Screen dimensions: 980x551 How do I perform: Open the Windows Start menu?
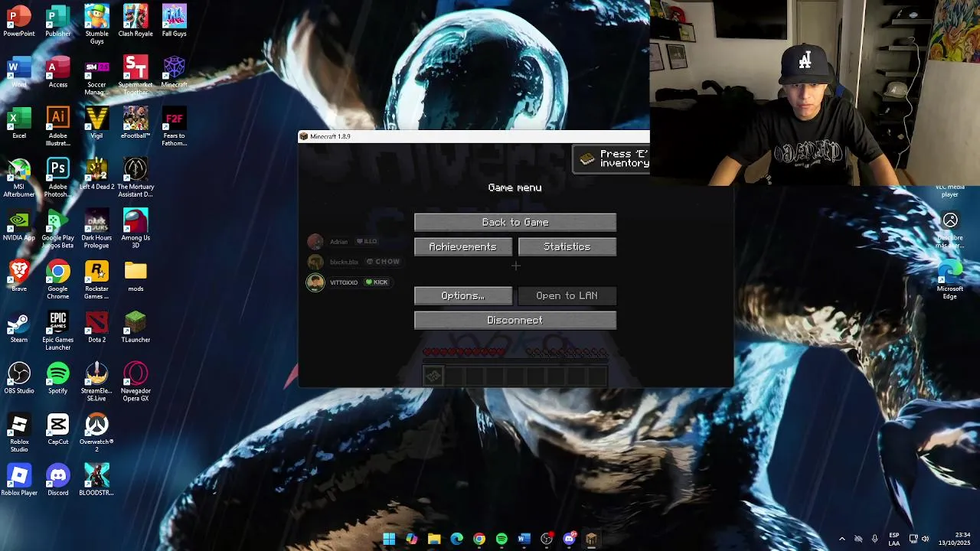[389, 539]
